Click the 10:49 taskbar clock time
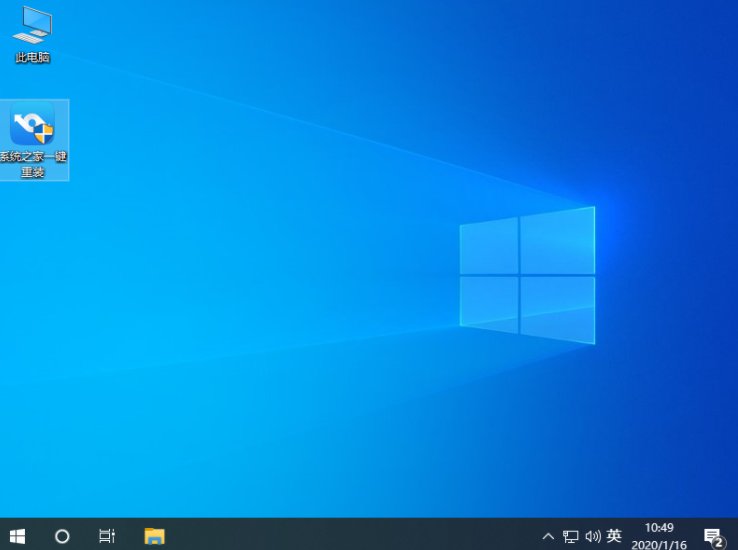 click(x=659, y=527)
